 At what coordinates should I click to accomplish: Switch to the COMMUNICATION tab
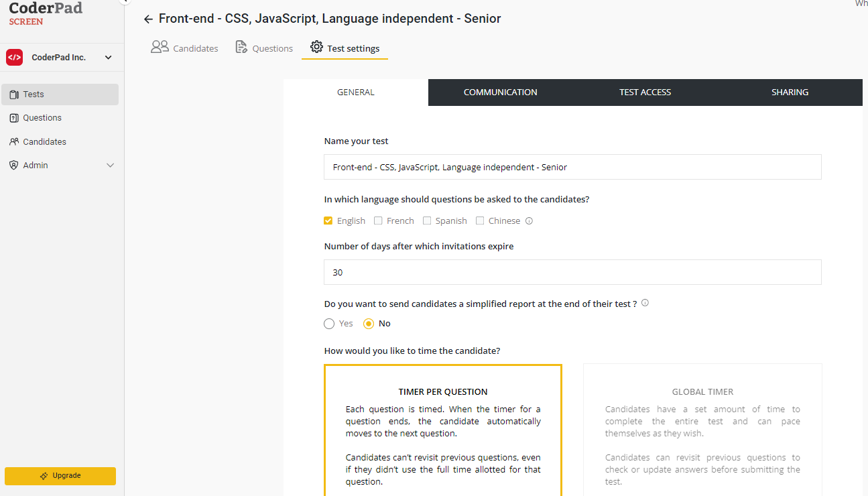tap(500, 92)
